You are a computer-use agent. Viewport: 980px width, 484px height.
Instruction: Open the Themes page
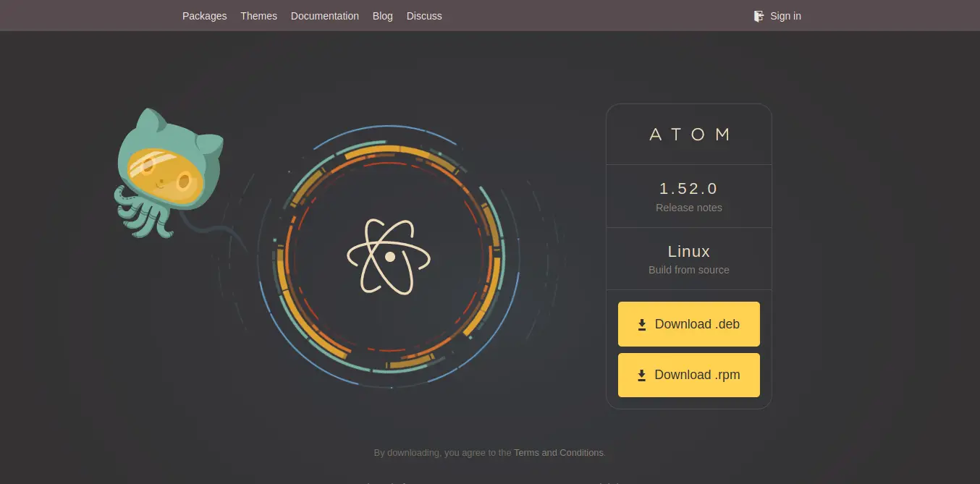258,16
